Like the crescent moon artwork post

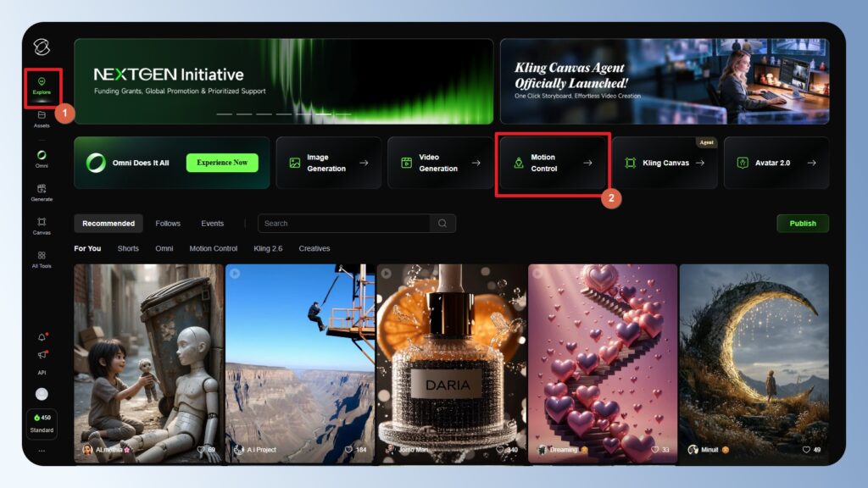pos(805,449)
